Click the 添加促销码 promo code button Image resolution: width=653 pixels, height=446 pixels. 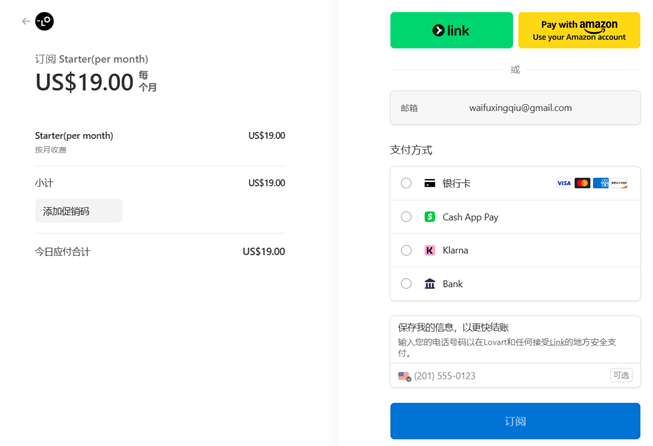point(78,211)
